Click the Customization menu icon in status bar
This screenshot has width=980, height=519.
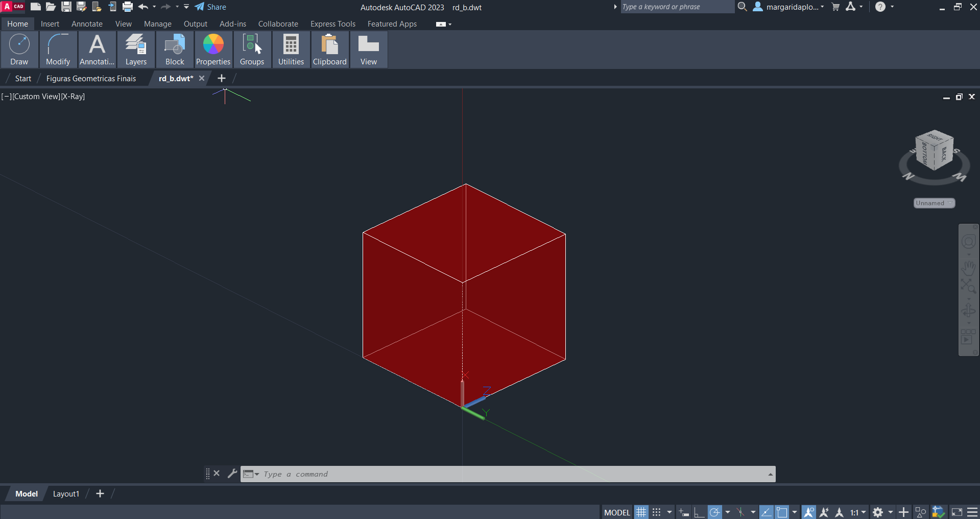[973, 512]
